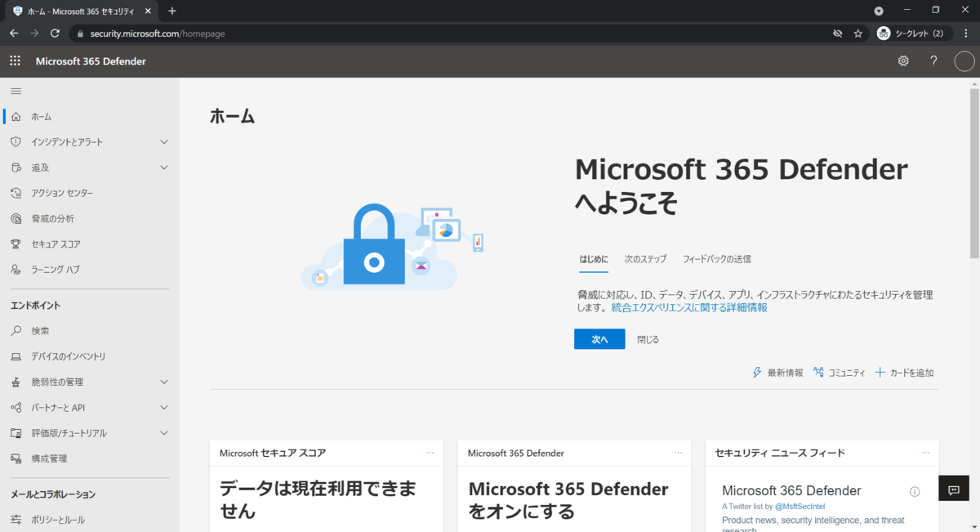This screenshot has width=980, height=532.
Task: Click the 追及 hunting icon
Action: 16,168
